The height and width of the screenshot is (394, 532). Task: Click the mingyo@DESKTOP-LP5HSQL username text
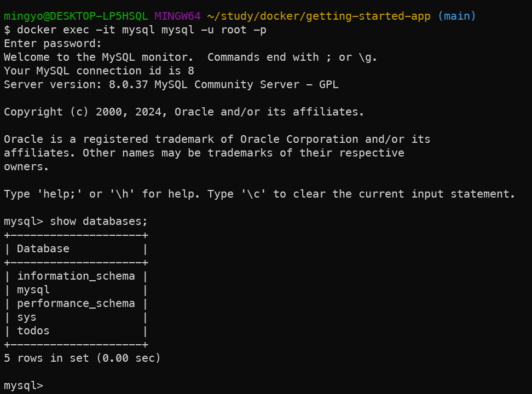coord(76,16)
